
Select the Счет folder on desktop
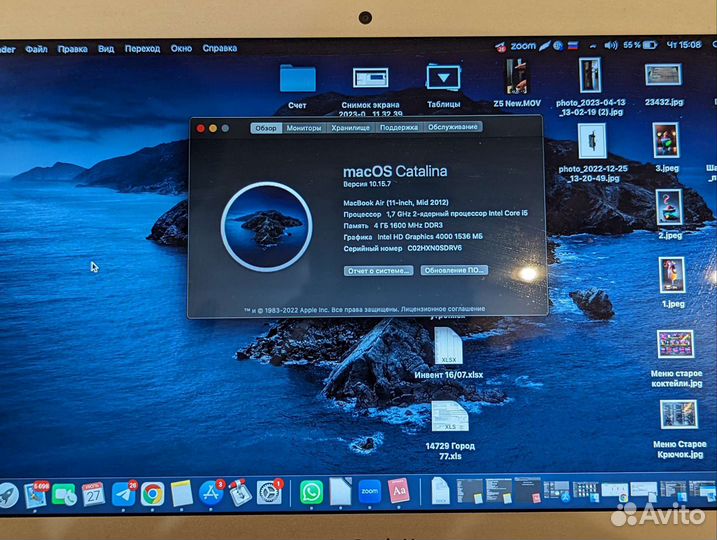click(x=297, y=86)
